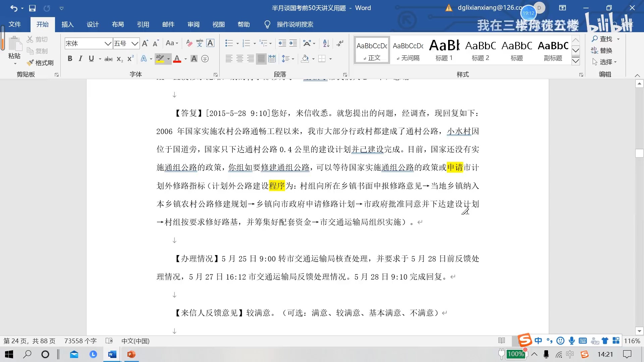Align text to the left

click(x=229, y=59)
